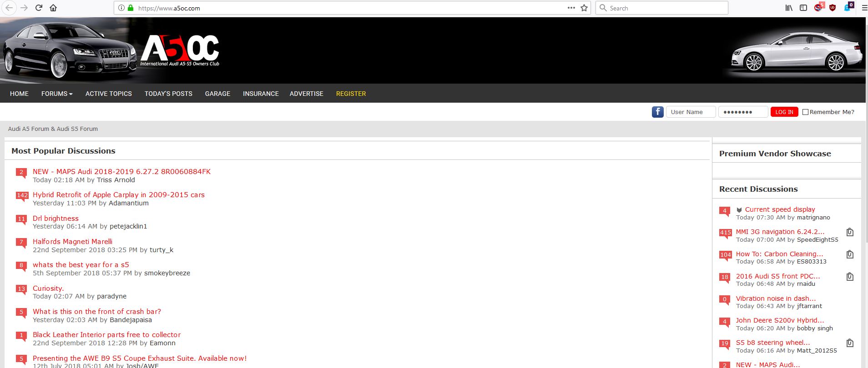Viewport: 868px width, 368px height.
Task: Click reply count bubble 142 for Carplay thread
Action: [22, 196]
